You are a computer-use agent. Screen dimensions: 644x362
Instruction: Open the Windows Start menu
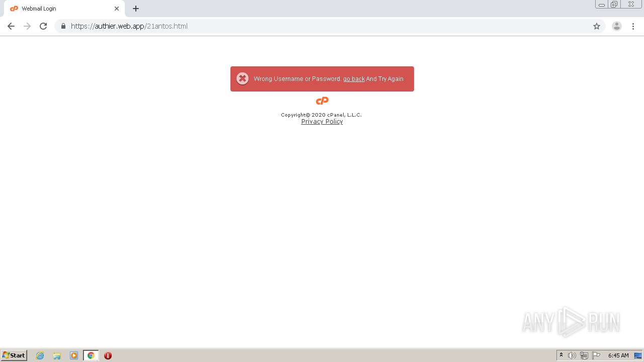[x=14, y=355]
